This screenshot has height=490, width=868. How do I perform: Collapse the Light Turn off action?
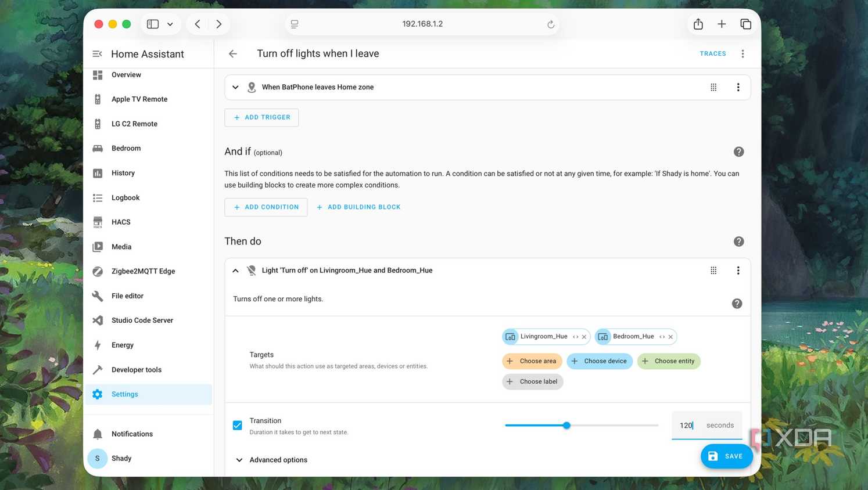[x=235, y=271]
